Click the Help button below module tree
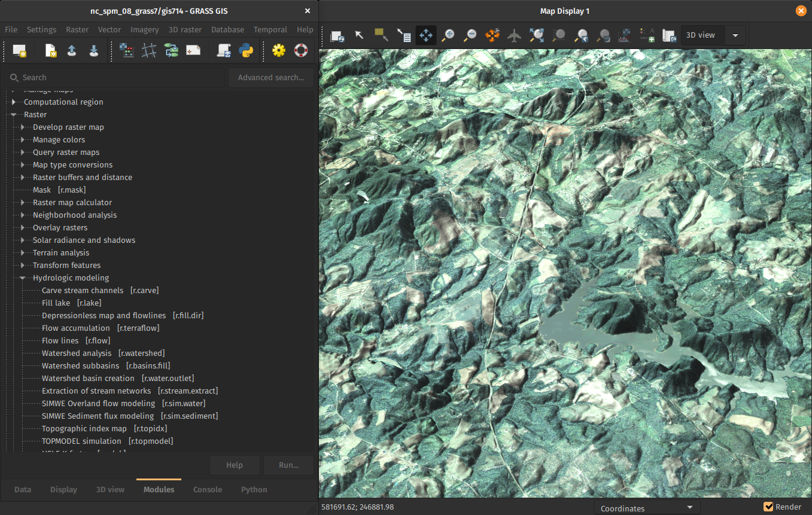The width and height of the screenshot is (812, 515). point(235,465)
